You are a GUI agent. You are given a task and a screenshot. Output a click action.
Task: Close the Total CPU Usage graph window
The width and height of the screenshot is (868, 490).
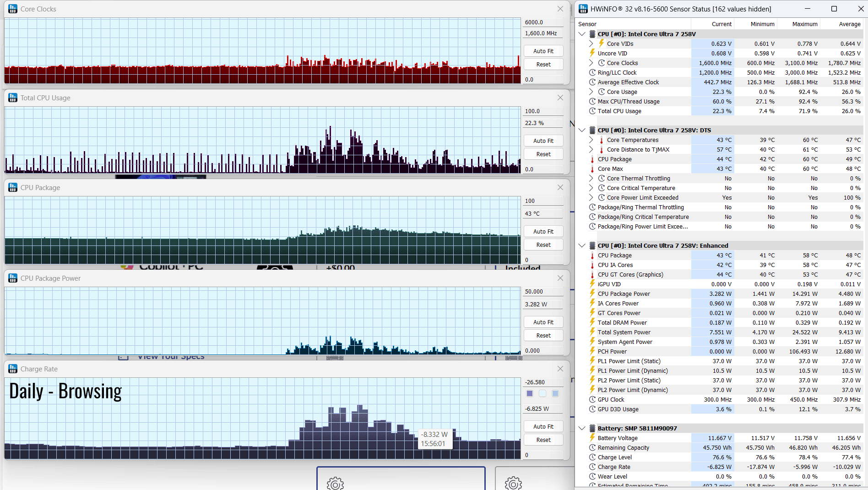coord(560,98)
